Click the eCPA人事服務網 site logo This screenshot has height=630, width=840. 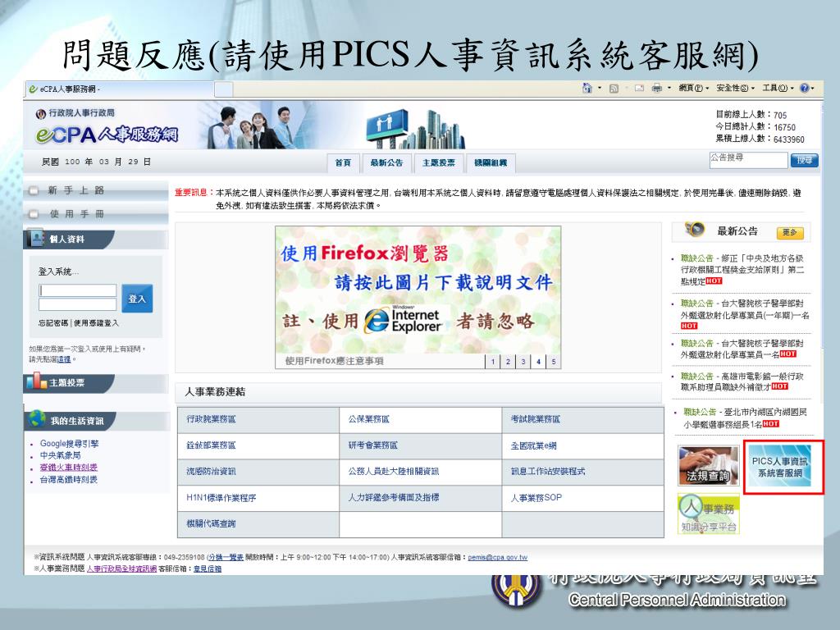(x=107, y=134)
